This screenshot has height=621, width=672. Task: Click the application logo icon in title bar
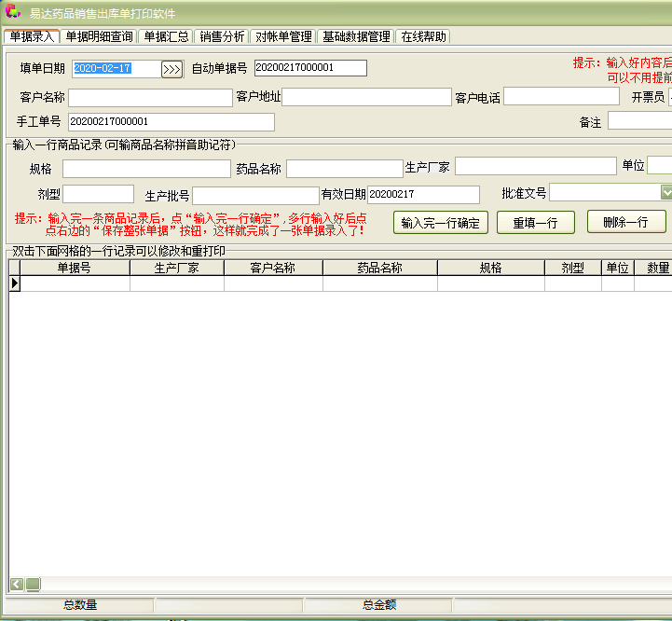tap(13, 13)
